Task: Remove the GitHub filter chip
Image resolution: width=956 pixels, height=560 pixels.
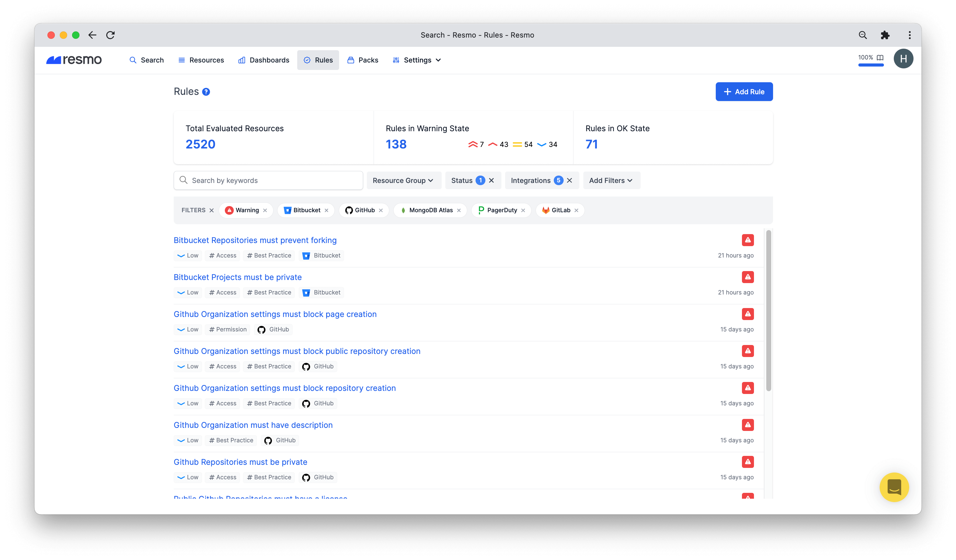Action: pos(381,211)
